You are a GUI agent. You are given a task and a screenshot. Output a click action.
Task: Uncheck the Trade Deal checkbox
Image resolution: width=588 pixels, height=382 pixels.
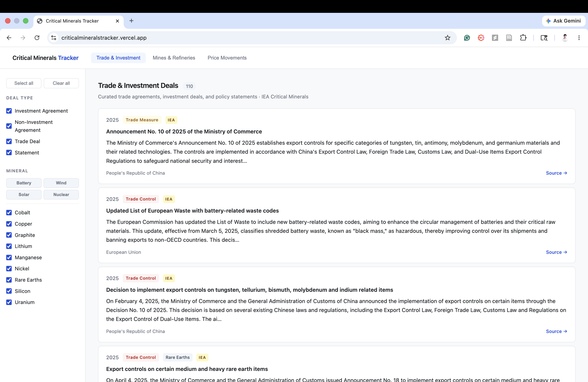[x=9, y=141]
